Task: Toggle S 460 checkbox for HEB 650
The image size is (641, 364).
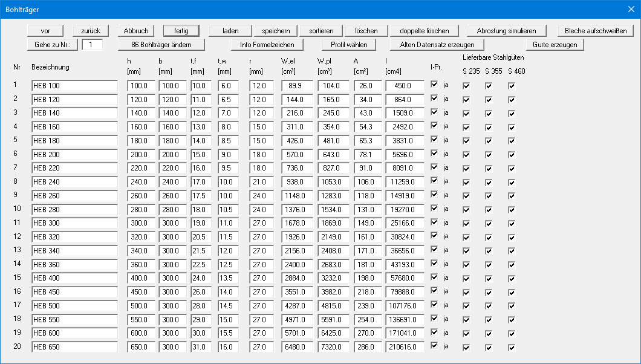Action: click(512, 348)
